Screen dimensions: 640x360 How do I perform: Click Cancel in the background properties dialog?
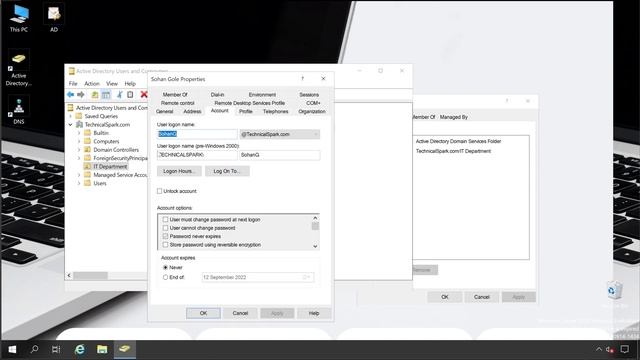pyautogui.click(x=482, y=297)
